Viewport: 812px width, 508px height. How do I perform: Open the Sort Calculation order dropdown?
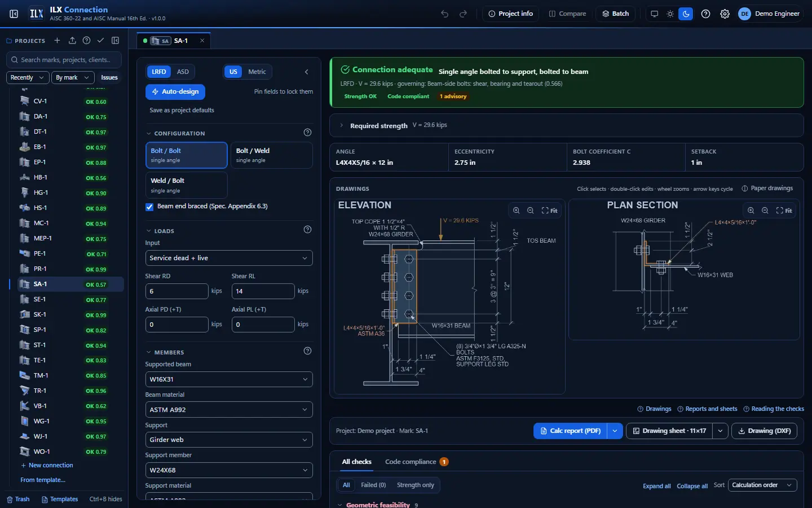pyautogui.click(x=762, y=485)
